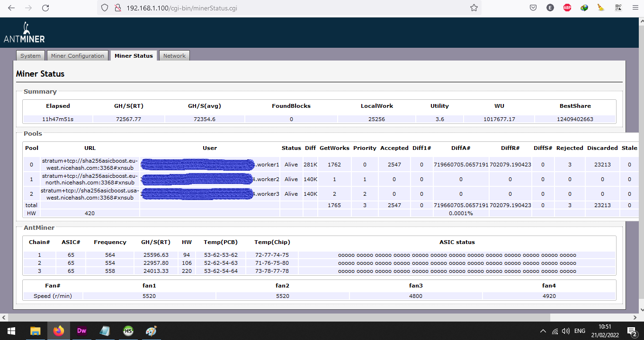
Task: Click the GH/S(RT) value 72567.77
Action: click(128, 119)
